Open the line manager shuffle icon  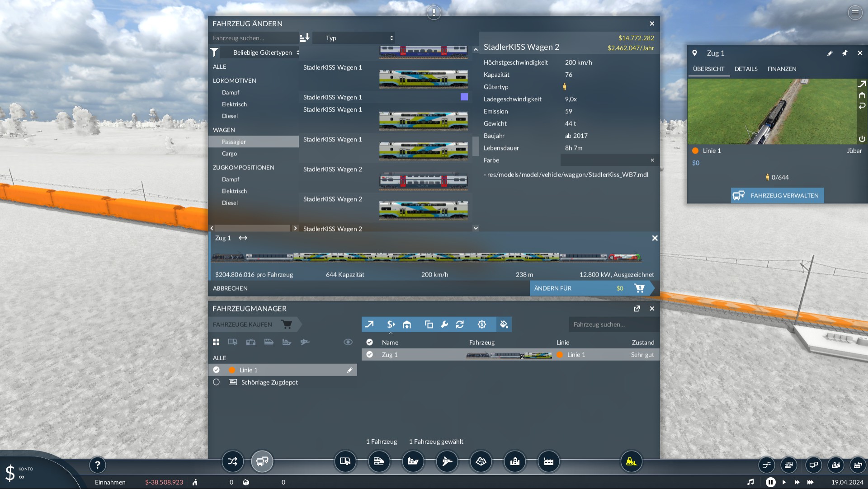click(x=232, y=461)
